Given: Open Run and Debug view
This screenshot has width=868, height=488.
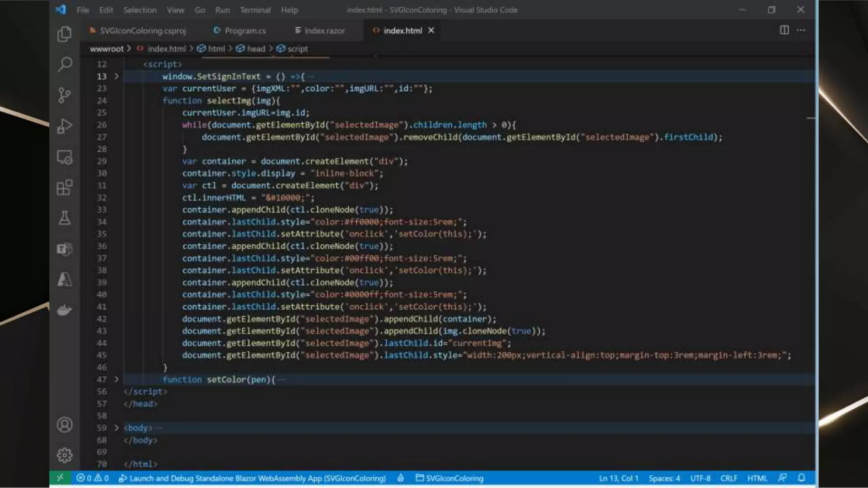Looking at the screenshot, I should point(64,126).
